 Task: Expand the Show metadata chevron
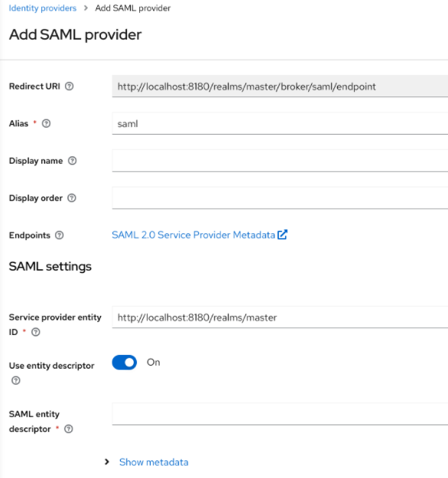(107, 462)
